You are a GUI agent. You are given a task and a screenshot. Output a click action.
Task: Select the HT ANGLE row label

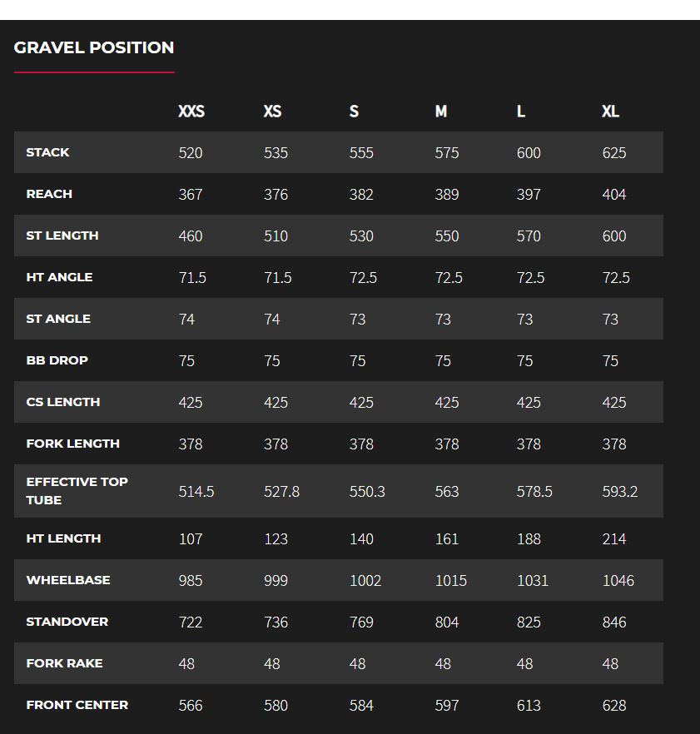59,277
